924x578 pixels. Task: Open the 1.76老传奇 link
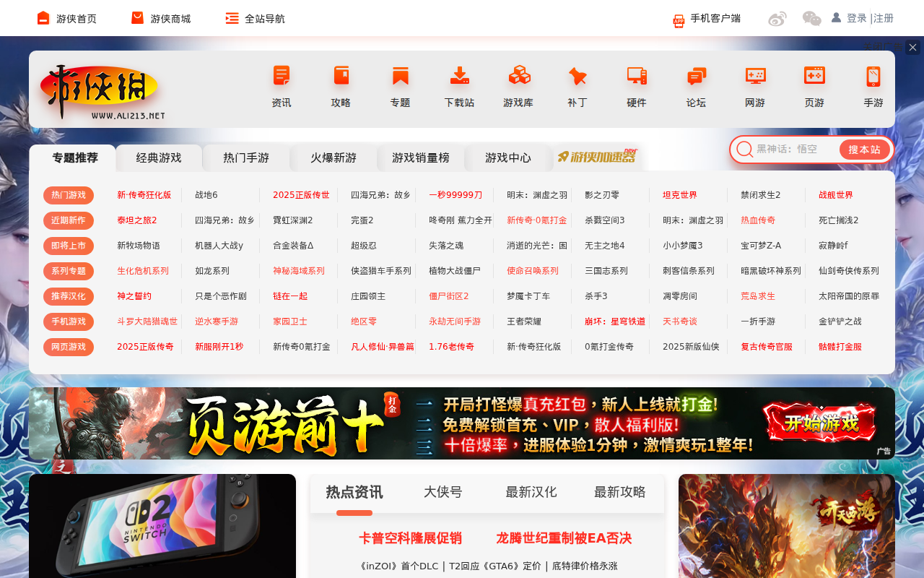pyautogui.click(x=452, y=347)
